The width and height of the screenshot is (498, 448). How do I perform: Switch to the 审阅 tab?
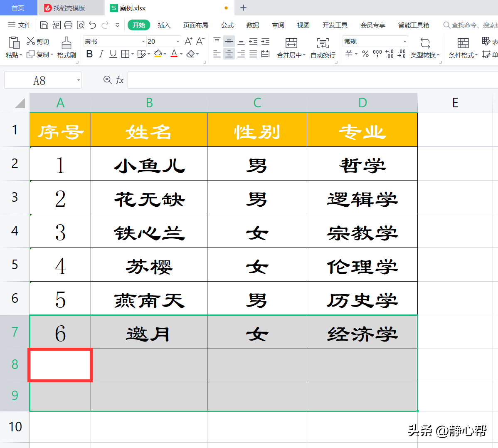(x=278, y=25)
